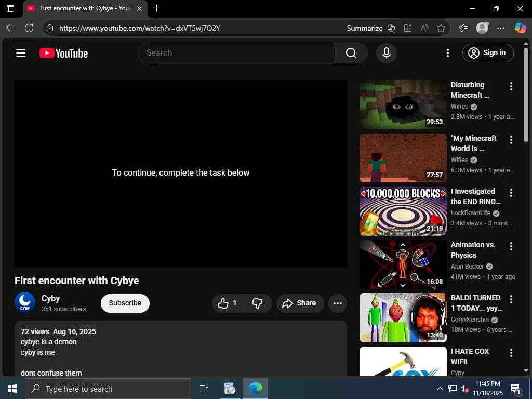Open the 10,000,000 BLOCKS video thumbnail

point(403,211)
